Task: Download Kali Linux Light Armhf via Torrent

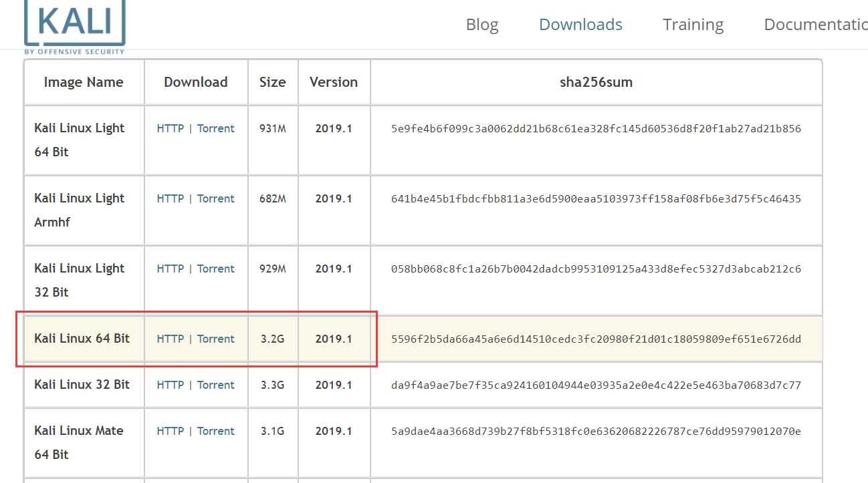Action: point(215,198)
